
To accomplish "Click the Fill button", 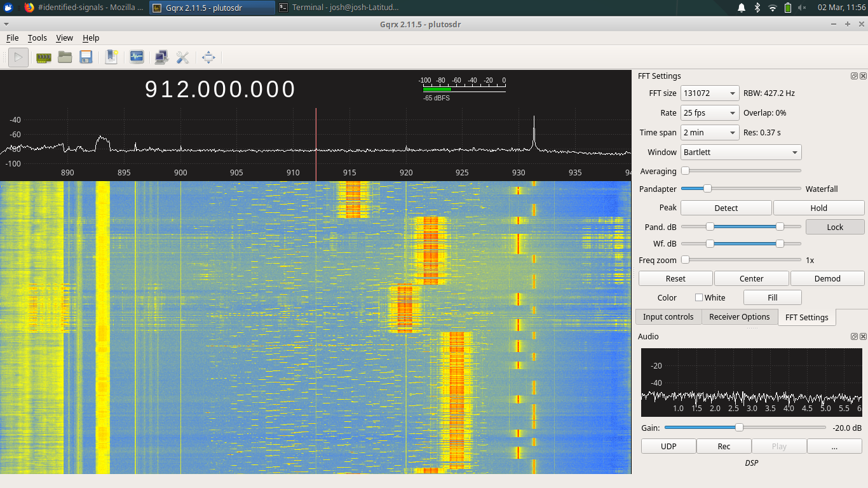I will [773, 297].
